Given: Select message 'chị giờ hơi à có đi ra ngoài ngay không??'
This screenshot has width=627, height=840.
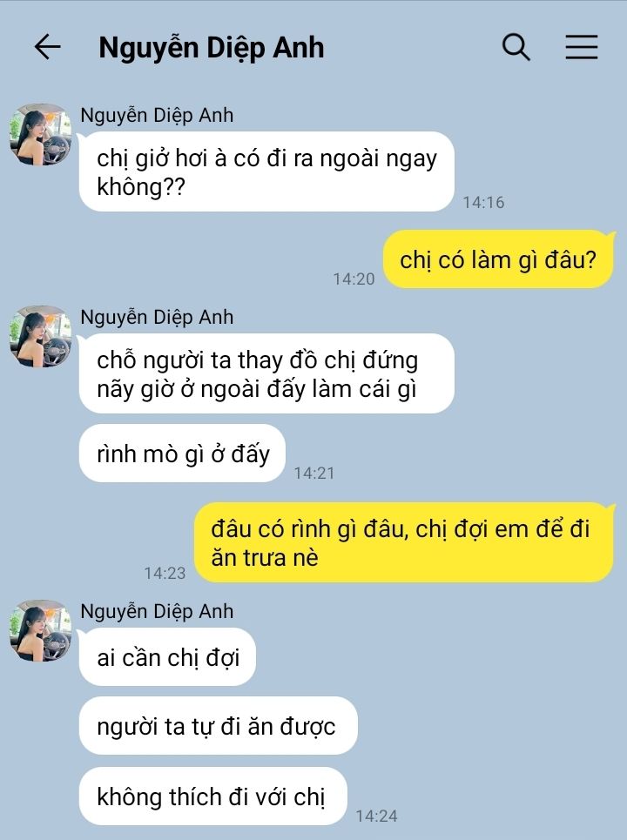Looking at the screenshot, I should tap(266, 172).
